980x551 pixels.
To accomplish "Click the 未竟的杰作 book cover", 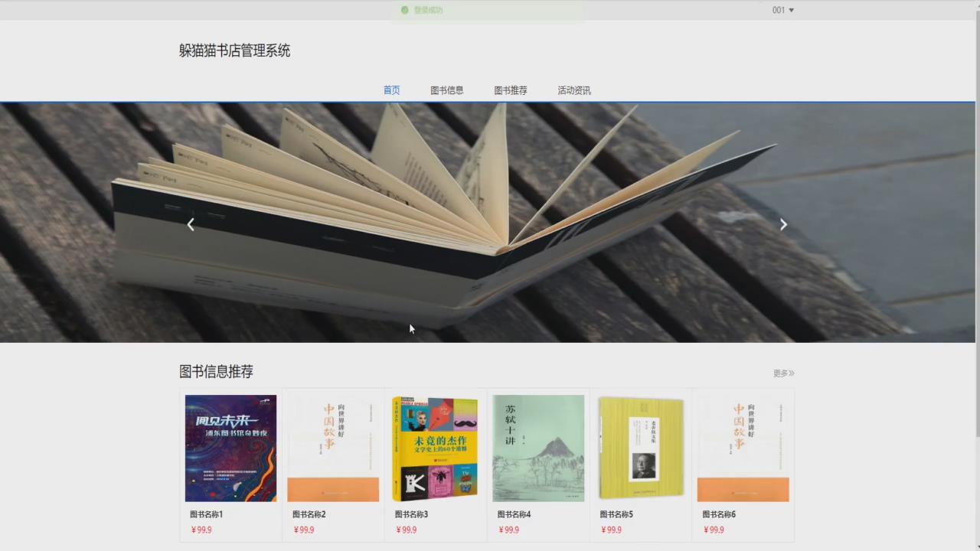I will (x=436, y=448).
